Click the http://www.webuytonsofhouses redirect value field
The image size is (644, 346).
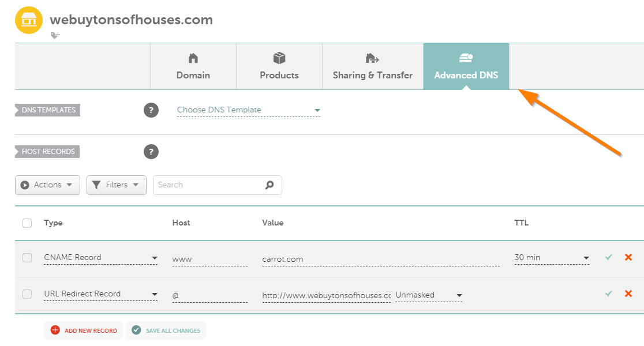tap(327, 295)
